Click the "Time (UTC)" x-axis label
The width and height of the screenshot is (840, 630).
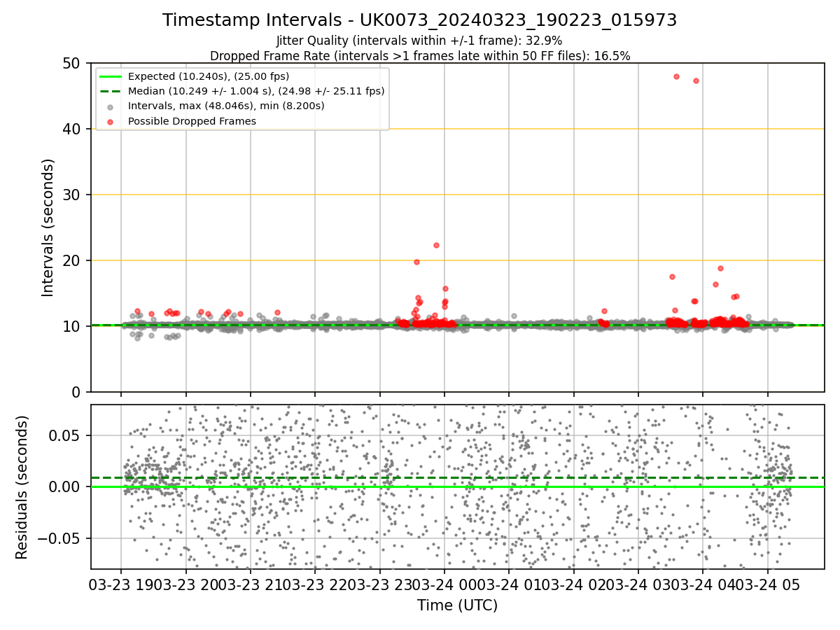coord(457,605)
